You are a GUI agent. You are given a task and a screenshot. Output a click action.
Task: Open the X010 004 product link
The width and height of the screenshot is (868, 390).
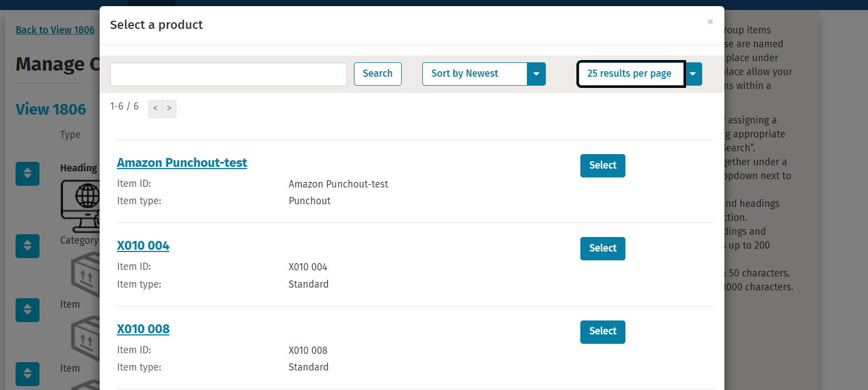coord(143,246)
